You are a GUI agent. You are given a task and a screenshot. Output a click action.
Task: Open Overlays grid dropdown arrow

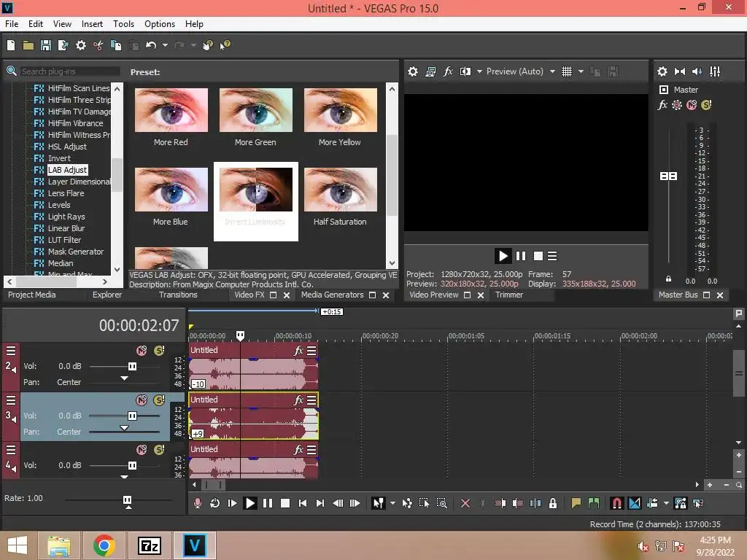(581, 71)
